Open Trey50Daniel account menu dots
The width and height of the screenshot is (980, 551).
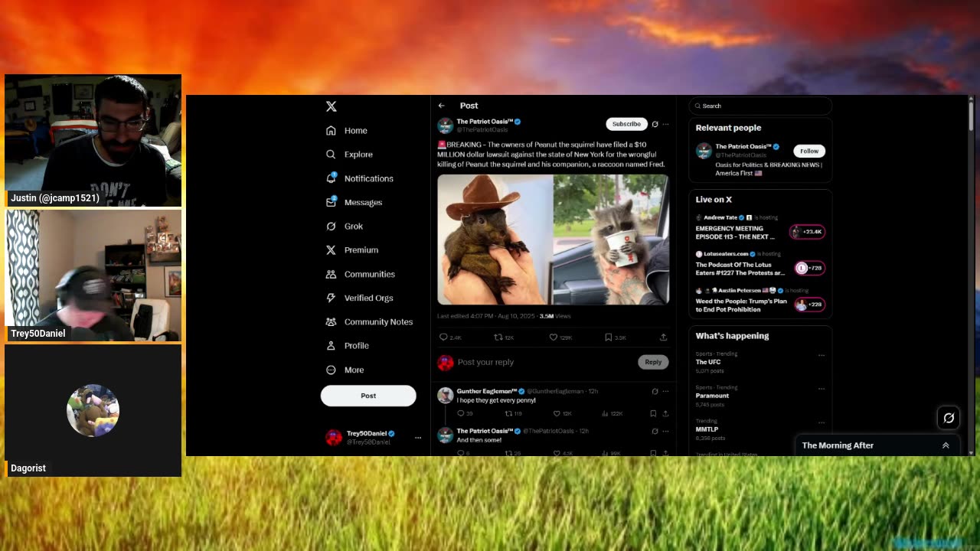coord(418,438)
